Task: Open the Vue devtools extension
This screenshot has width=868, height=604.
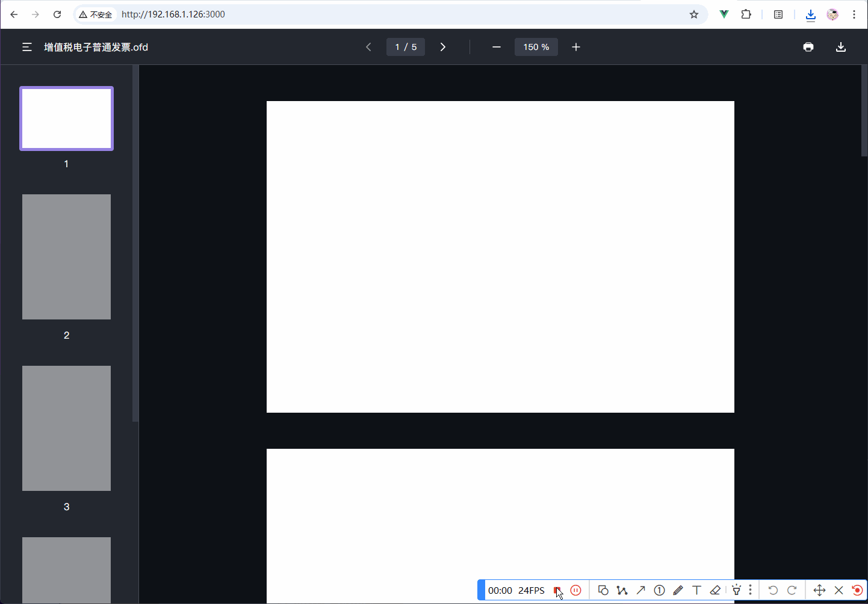Action: pos(724,14)
